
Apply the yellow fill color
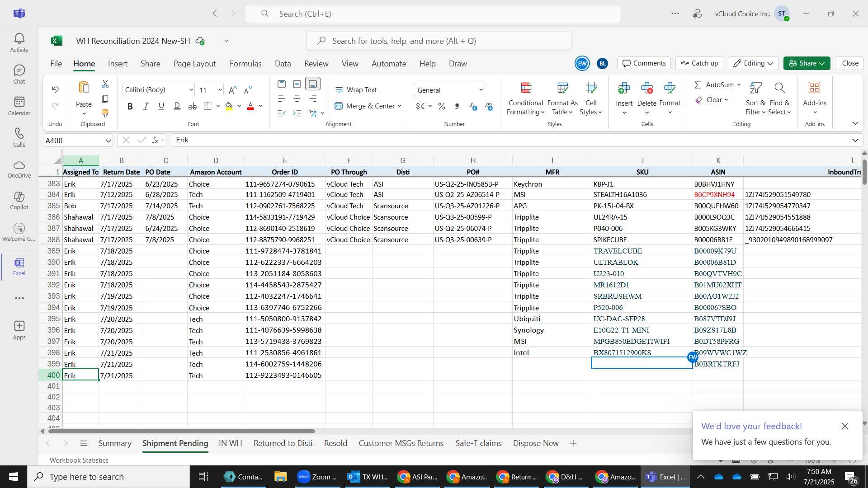point(229,106)
